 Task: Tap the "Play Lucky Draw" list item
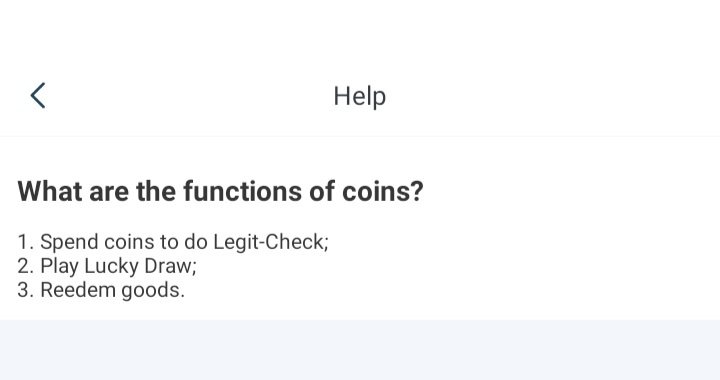(107, 266)
